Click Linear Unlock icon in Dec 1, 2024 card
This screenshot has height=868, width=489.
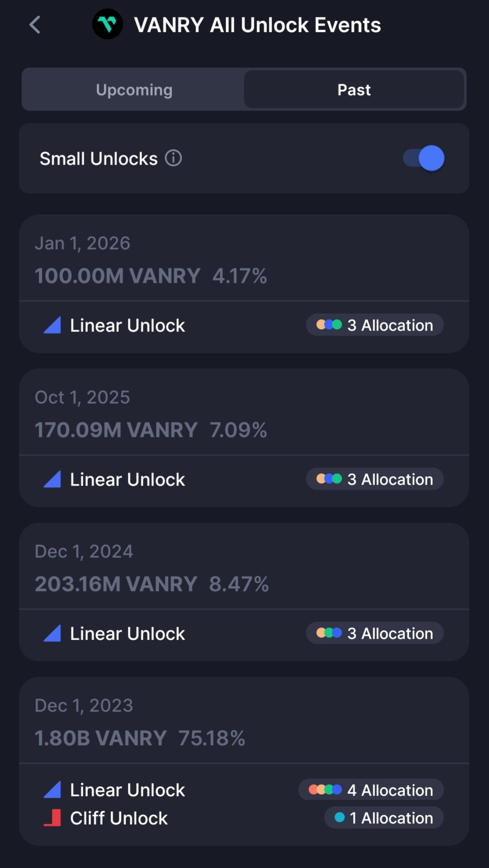pos(52,634)
